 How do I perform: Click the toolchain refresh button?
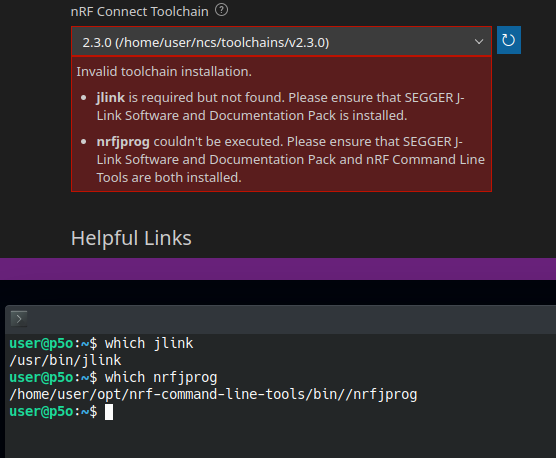pyautogui.click(x=509, y=40)
